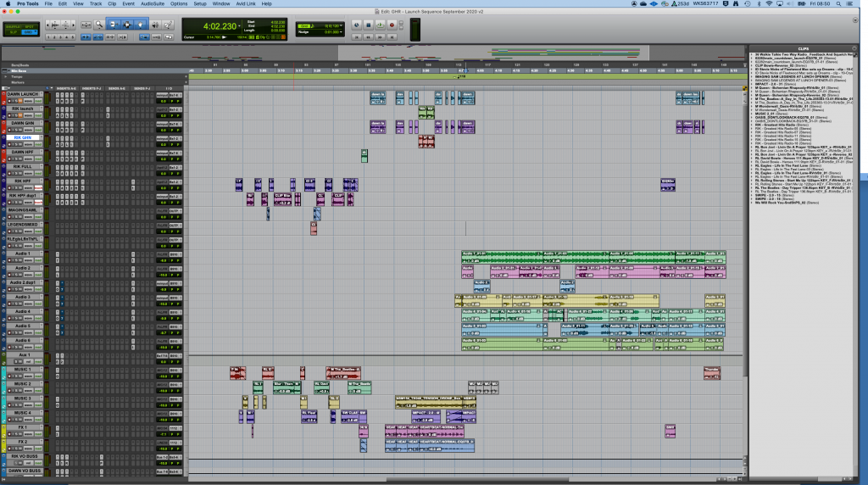Screen dimensions: 868x485
Task: Select the Zoomer (magnifier) tool
Action: 99,25
